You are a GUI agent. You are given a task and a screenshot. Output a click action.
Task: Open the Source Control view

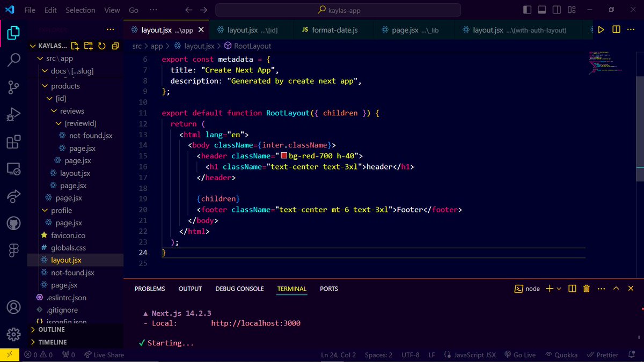click(x=13, y=87)
